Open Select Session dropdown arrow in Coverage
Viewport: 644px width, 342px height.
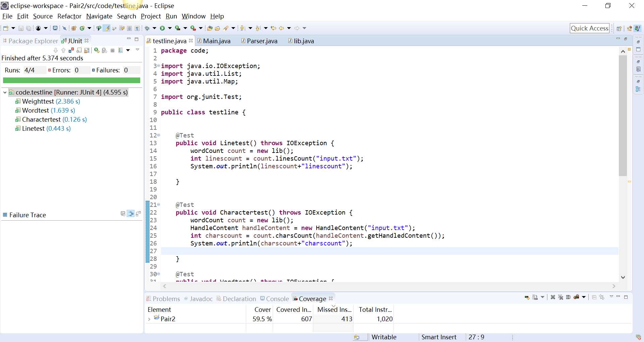(x=584, y=297)
